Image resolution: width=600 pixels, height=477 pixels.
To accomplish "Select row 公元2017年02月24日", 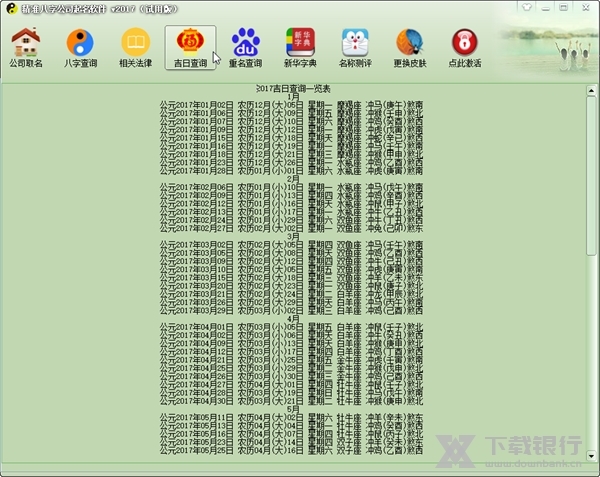I will click(291, 220).
